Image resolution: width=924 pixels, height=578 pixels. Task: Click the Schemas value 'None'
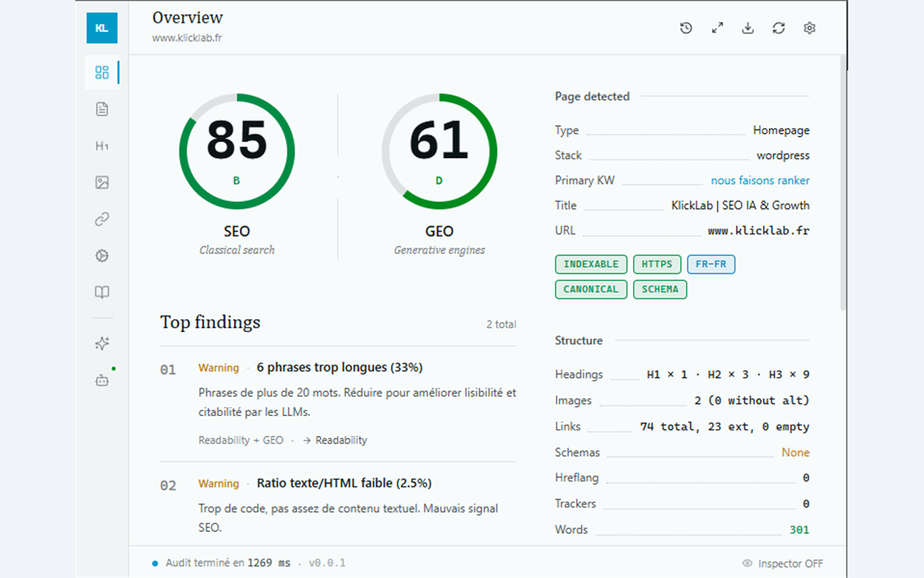[x=796, y=452]
